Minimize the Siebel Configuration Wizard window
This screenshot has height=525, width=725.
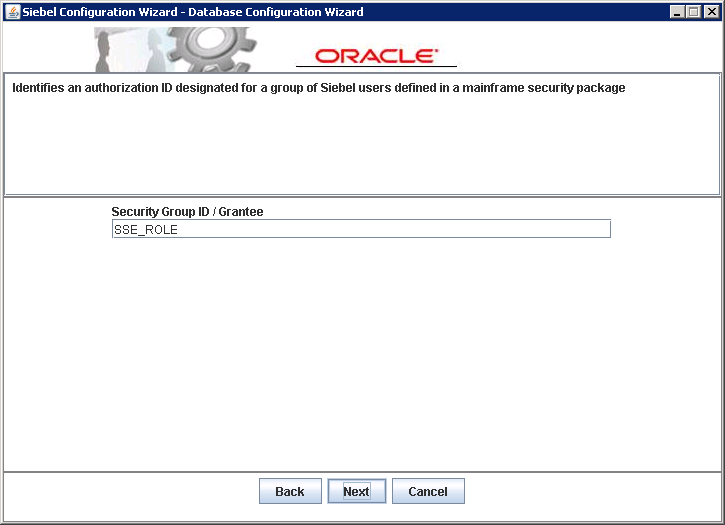pyautogui.click(x=678, y=12)
